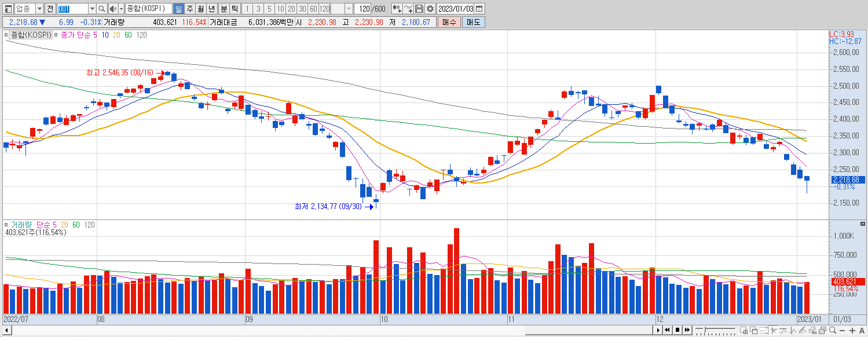This screenshot has width=868, height=337.
Task: Click the 거래량 volume legend label
Action: (x=22, y=224)
